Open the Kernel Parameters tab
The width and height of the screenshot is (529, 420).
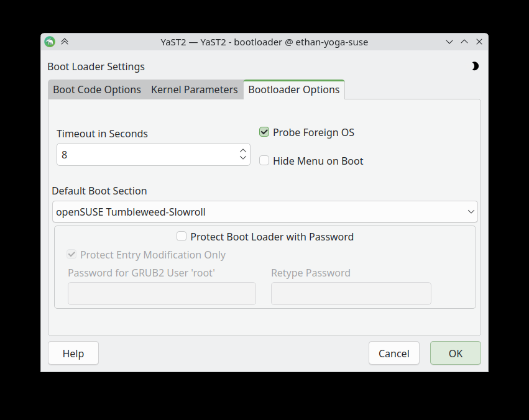point(194,89)
